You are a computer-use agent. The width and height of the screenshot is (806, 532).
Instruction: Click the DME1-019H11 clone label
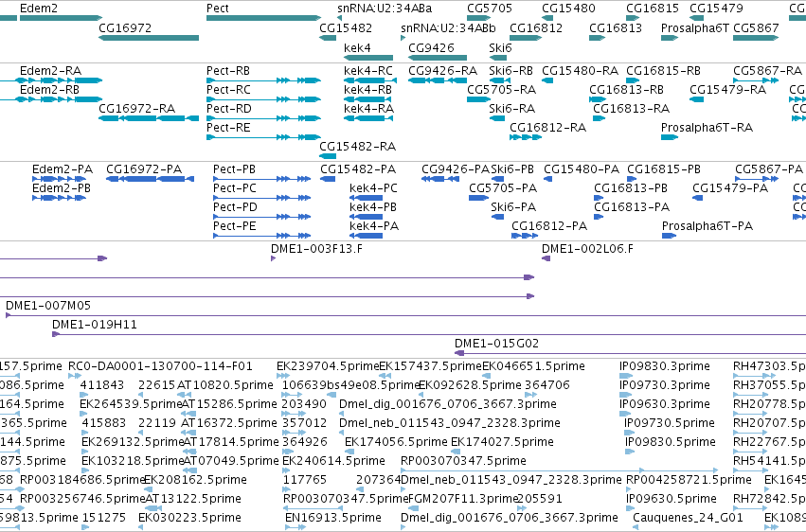coord(94,325)
